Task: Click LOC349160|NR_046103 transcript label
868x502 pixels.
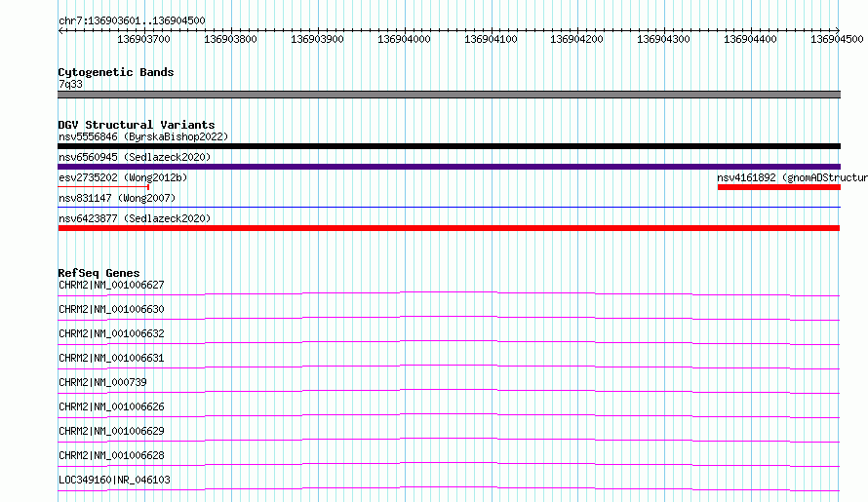Action: click(x=114, y=480)
